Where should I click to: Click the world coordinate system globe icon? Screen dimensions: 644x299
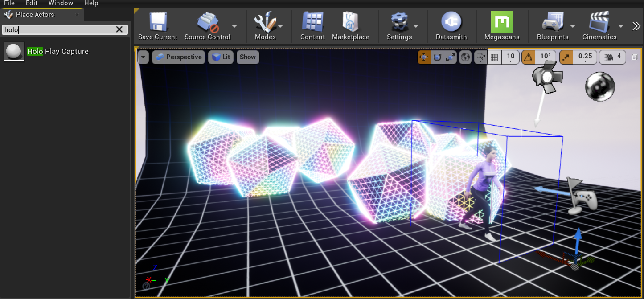[x=465, y=57]
